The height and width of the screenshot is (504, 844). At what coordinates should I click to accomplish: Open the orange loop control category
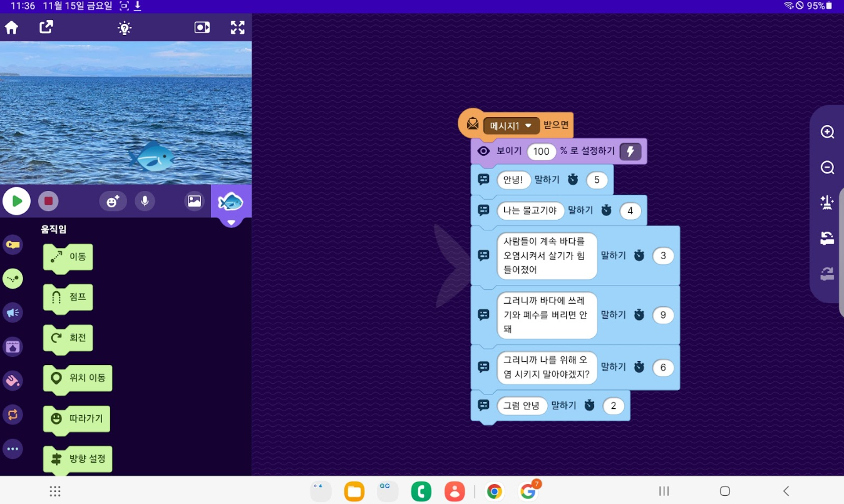point(13,414)
